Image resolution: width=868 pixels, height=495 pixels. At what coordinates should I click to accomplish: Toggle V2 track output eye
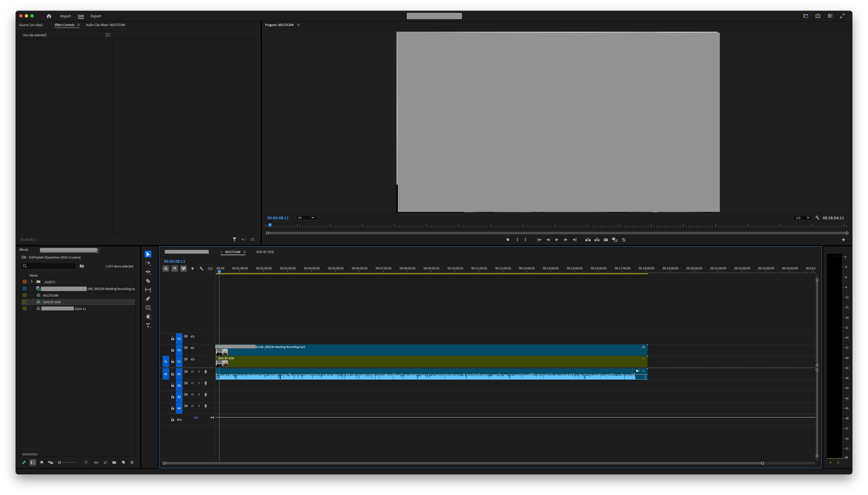click(x=192, y=348)
